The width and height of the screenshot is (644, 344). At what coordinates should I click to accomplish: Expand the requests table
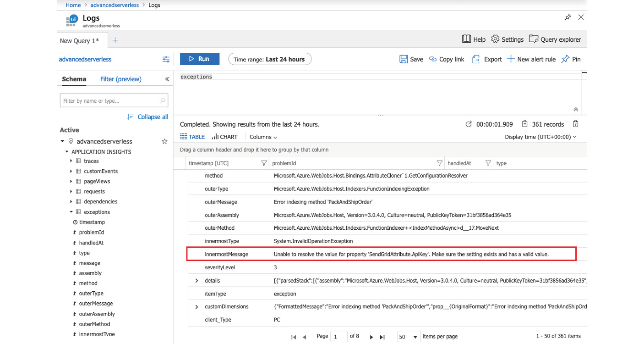pos(71,191)
